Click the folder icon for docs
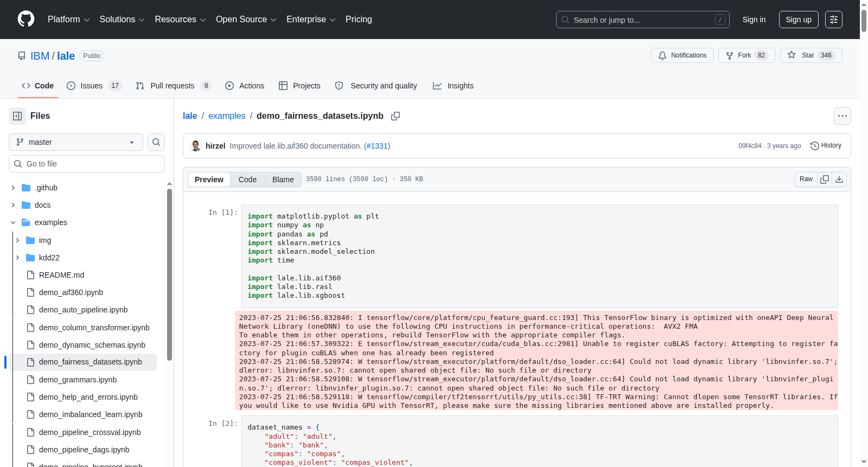This screenshot has height=467, width=868. (26, 205)
